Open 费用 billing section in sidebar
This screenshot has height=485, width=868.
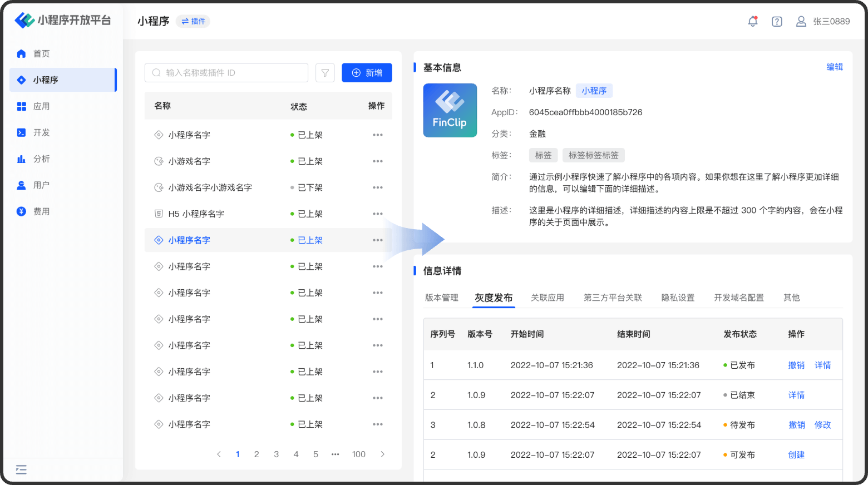coord(41,211)
